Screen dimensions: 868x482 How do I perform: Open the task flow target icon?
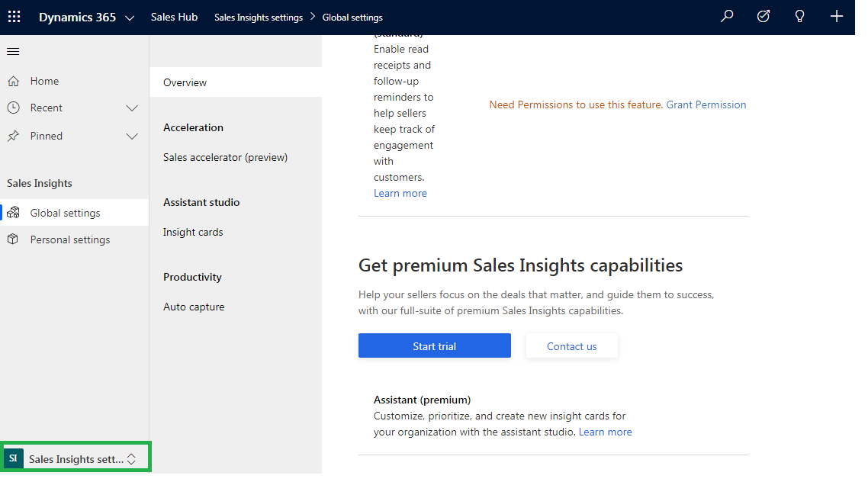[764, 17]
